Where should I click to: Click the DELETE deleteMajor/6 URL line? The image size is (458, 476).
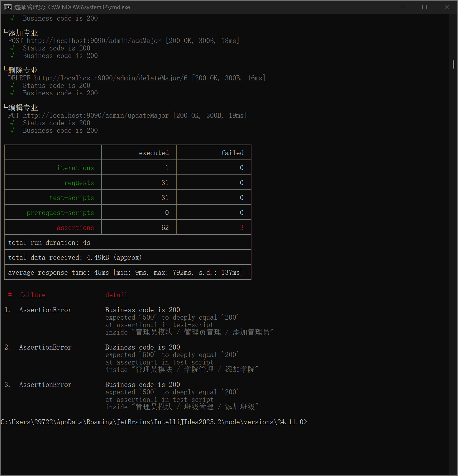coord(136,78)
